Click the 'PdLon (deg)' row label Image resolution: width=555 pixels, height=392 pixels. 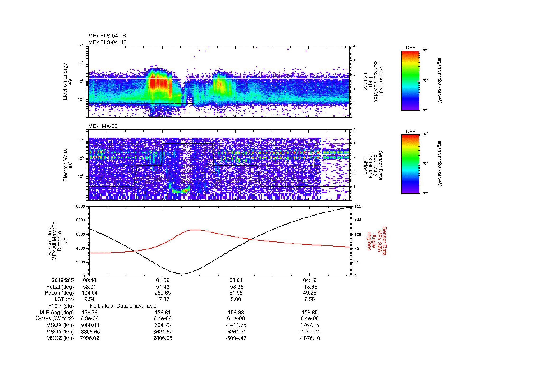coord(59,293)
